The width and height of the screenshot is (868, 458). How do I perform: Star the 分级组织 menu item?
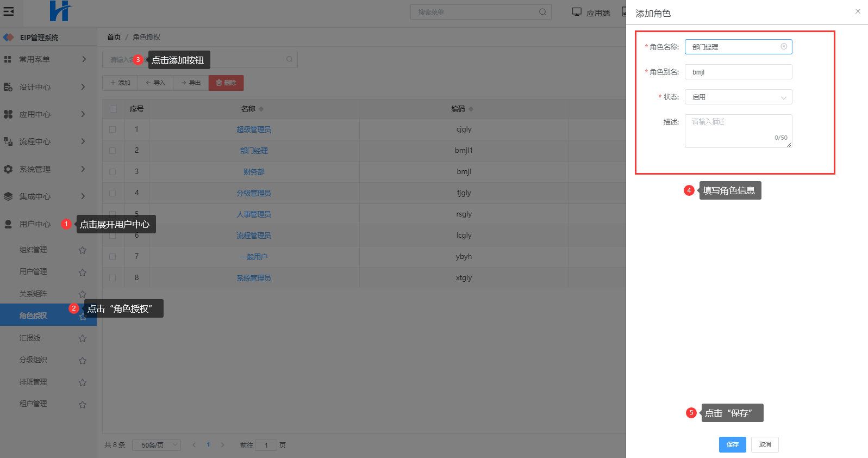pyautogui.click(x=83, y=360)
